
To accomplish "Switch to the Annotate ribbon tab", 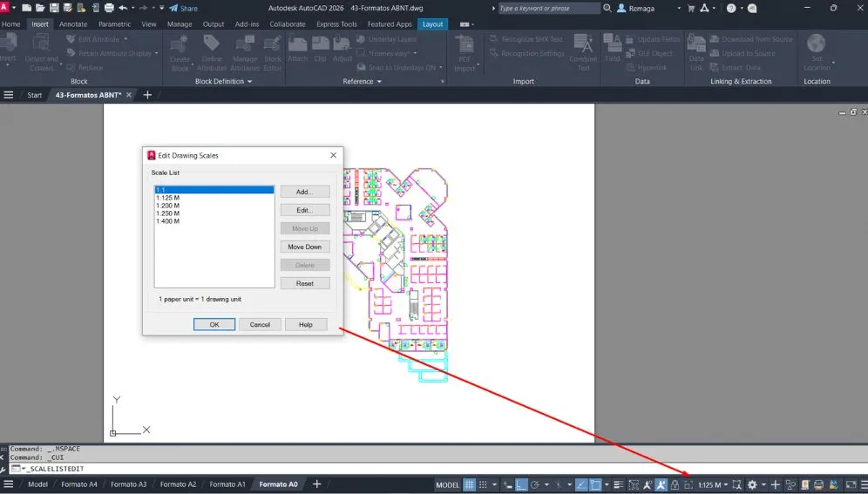I will [x=73, y=24].
